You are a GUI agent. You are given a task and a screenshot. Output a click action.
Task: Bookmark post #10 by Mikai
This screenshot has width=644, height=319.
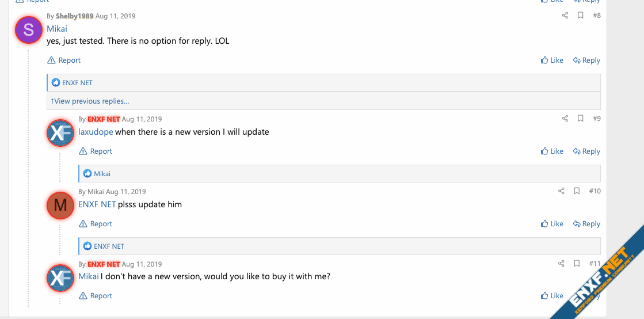coord(577,191)
